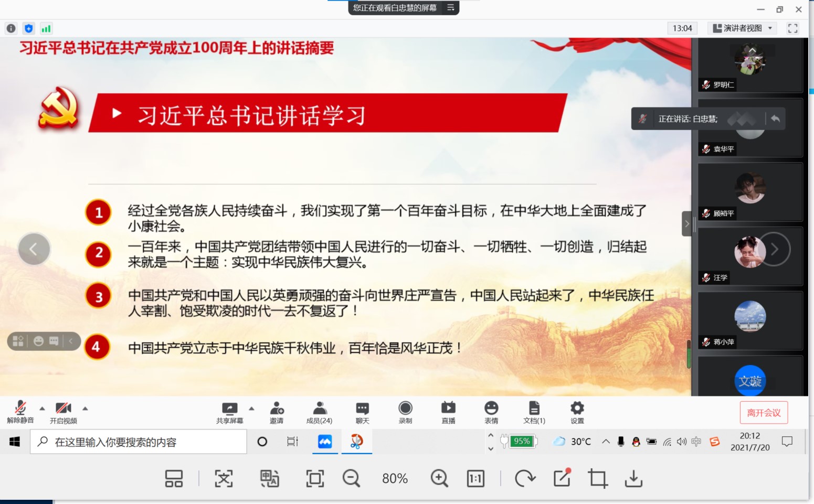Click the 共享屏幕 share screen icon
The width and height of the screenshot is (814, 504).
coord(229,409)
